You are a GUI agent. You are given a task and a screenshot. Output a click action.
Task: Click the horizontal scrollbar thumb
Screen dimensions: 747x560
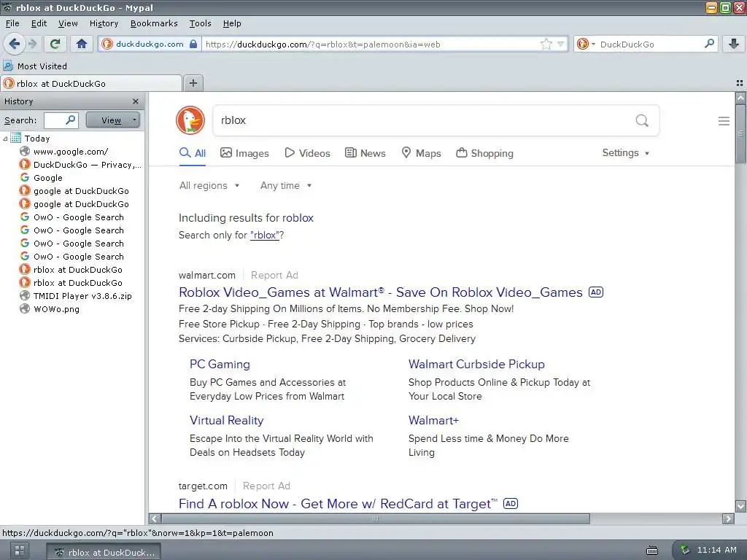pyautogui.click(x=376, y=518)
